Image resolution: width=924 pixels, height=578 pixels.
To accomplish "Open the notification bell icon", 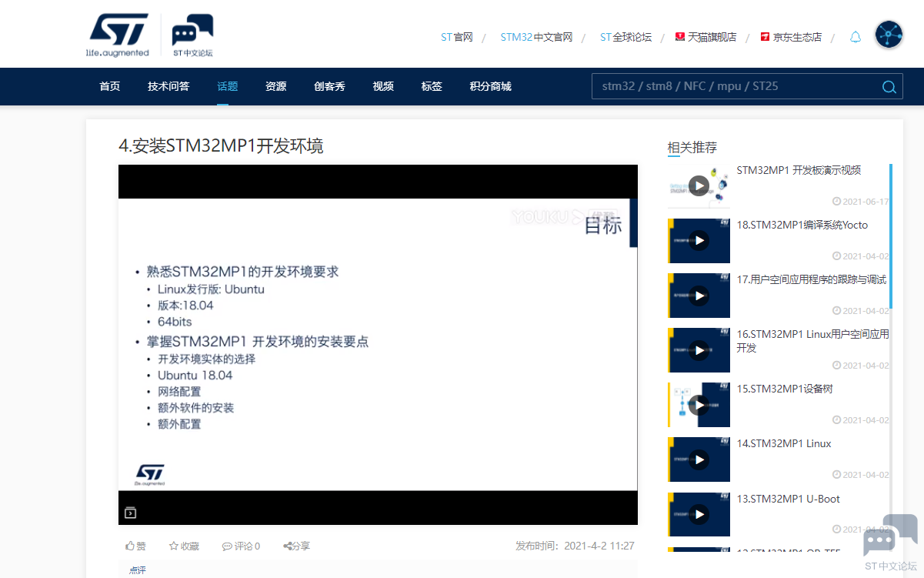I will point(856,37).
